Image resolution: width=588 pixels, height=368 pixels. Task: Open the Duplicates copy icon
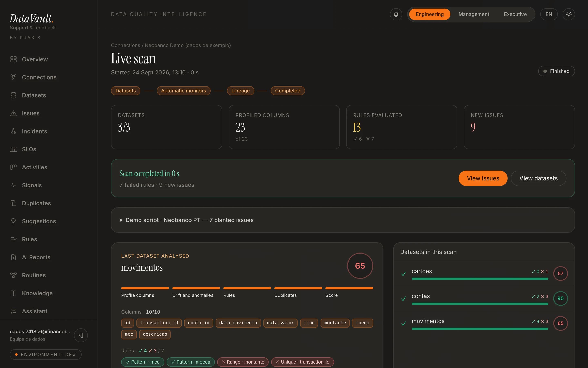(x=13, y=203)
